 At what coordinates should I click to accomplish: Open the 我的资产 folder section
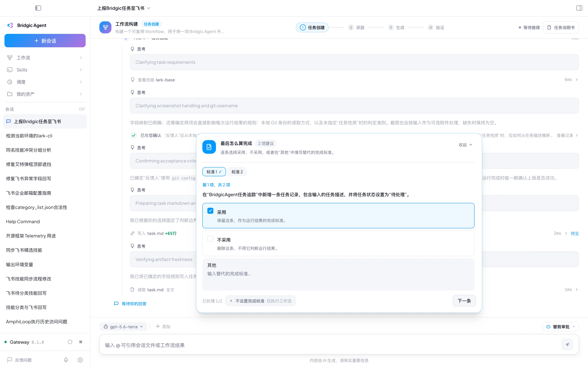(45, 94)
